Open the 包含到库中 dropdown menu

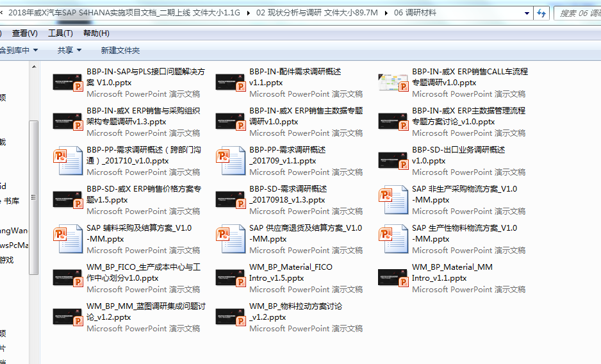coord(19,50)
